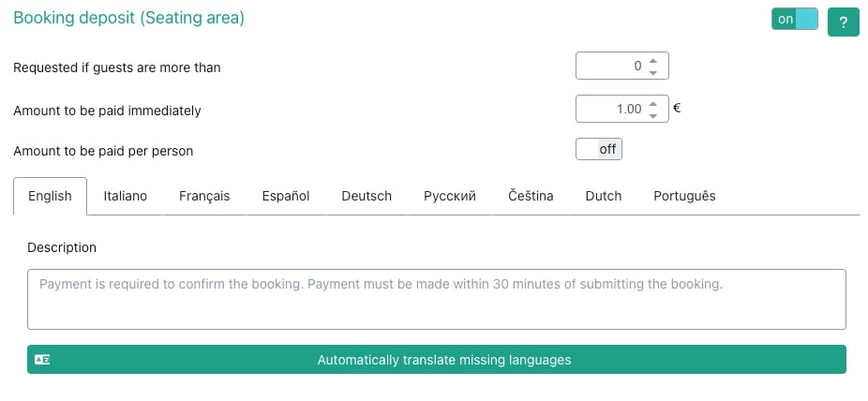Switch to the Dutch tab
The width and height of the screenshot is (868, 401).
point(604,196)
